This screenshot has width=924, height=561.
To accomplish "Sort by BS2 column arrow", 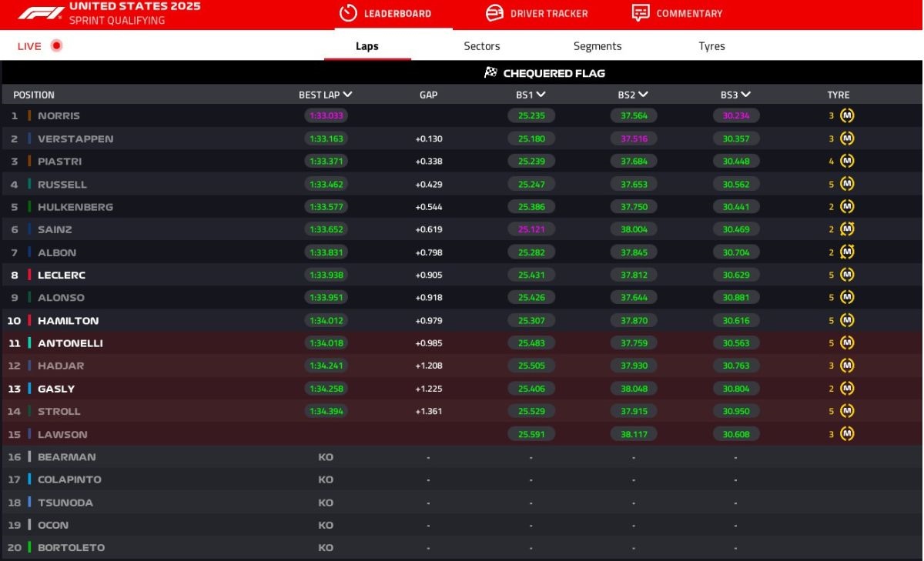I will point(643,95).
